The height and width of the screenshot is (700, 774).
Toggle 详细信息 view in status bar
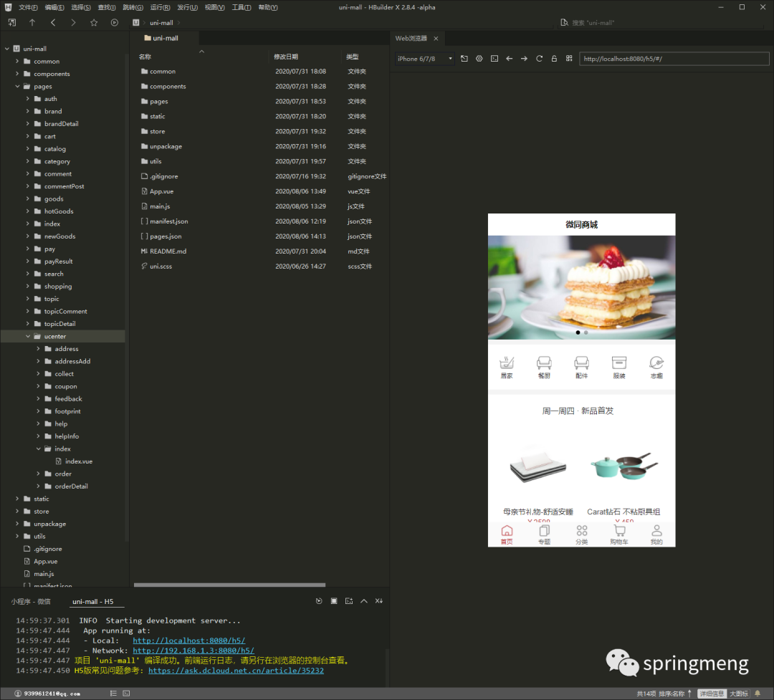pyautogui.click(x=712, y=694)
